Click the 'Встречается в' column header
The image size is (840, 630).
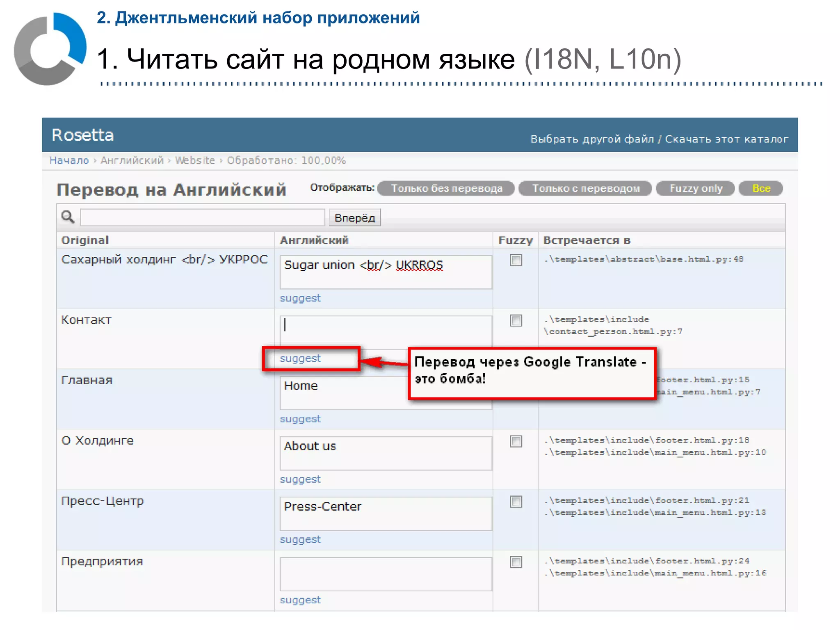click(587, 240)
